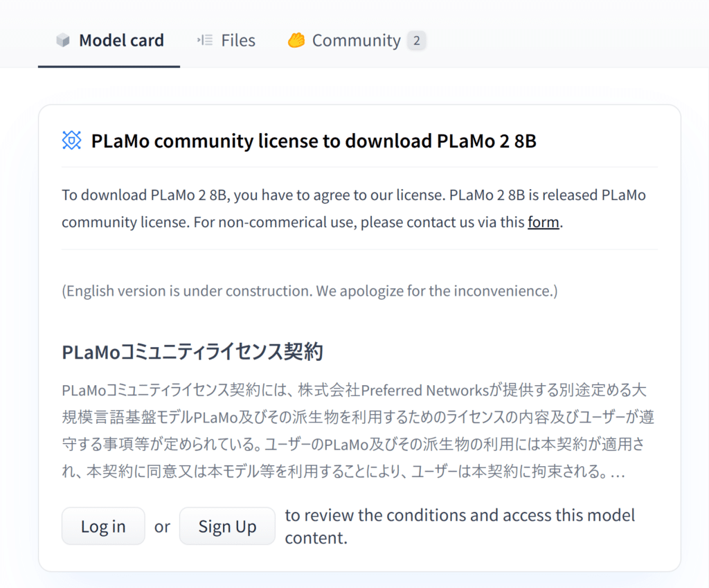The height and width of the screenshot is (588, 709).
Task: Click the blue license gate icon
Action: tap(71, 140)
